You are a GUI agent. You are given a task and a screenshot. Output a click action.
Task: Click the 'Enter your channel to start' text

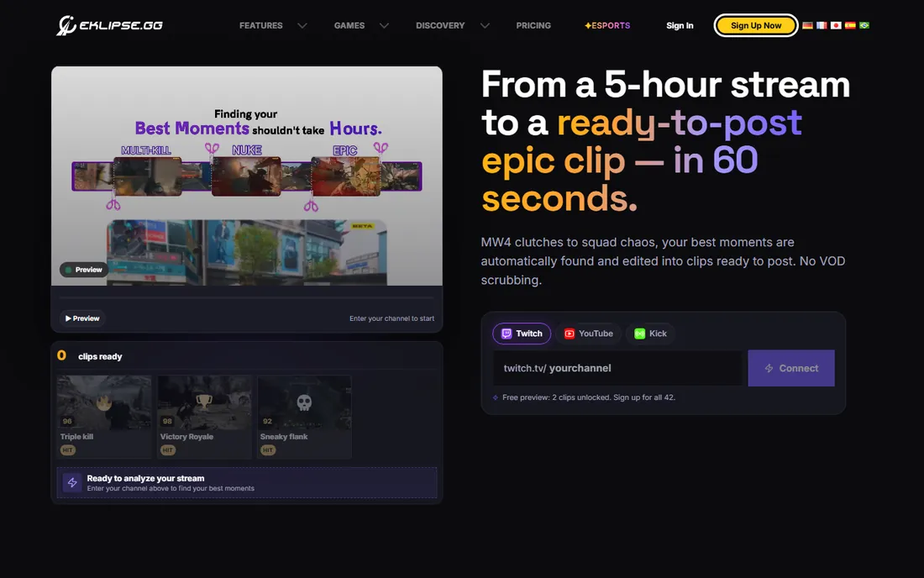click(392, 318)
